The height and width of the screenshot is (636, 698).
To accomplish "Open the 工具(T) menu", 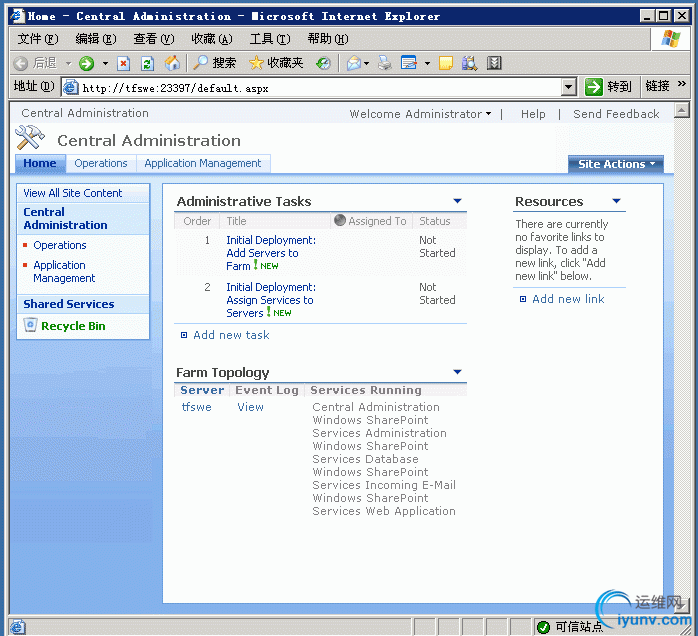I will [x=270, y=39].
